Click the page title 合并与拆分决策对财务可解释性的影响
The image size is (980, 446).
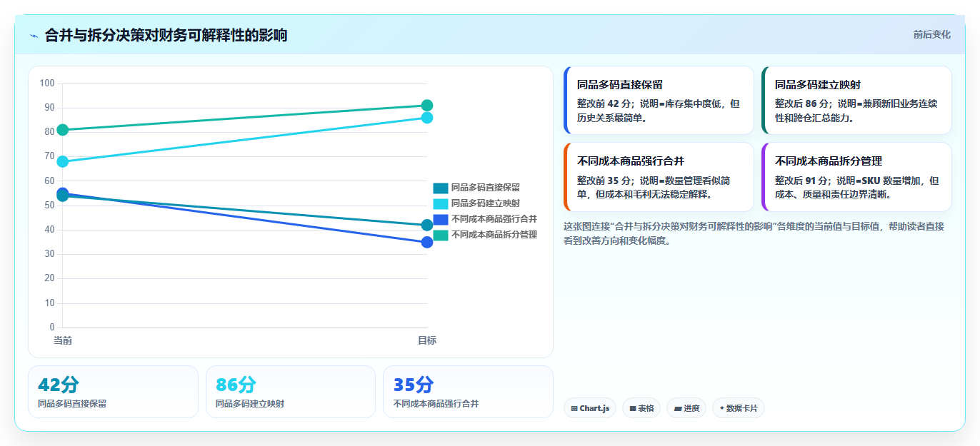click(166, 35)
